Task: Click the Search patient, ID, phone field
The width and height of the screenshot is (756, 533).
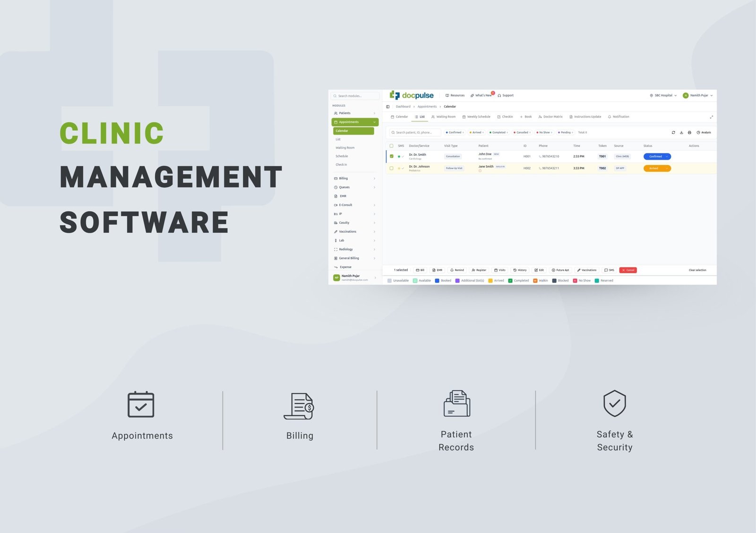Action: click(x=415, y=133)
